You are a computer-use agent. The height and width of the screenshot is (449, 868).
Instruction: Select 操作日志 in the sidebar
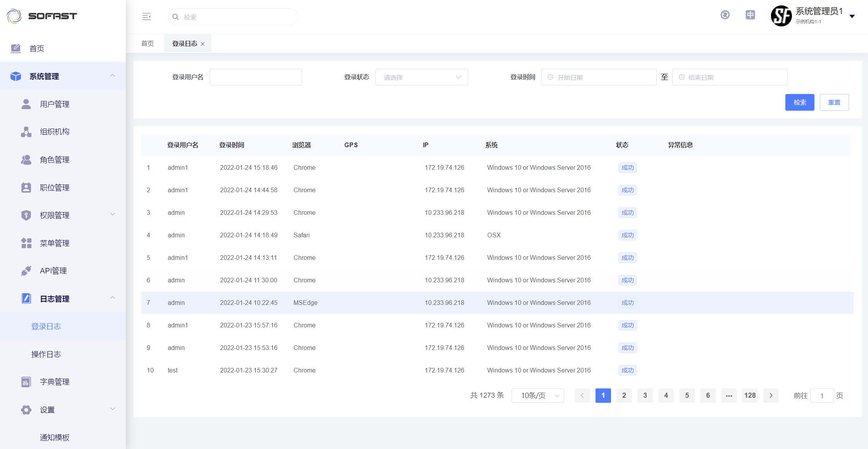point(46,354)
